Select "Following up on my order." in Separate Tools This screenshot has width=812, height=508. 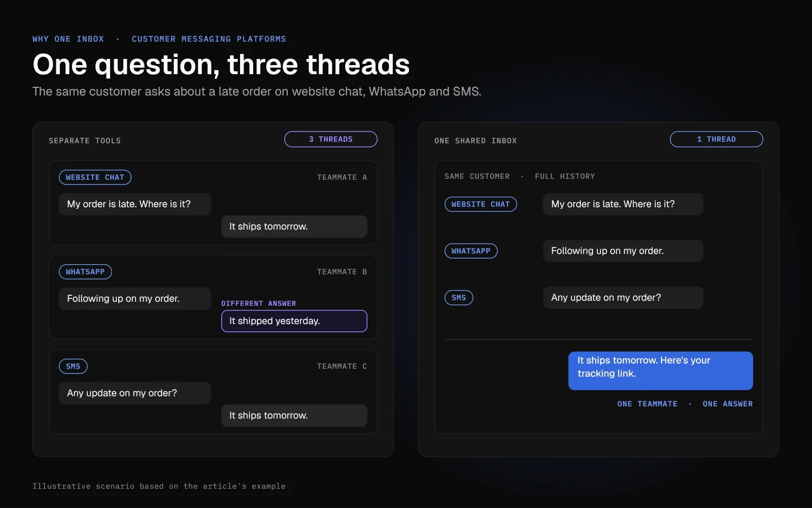coord(135,299)
